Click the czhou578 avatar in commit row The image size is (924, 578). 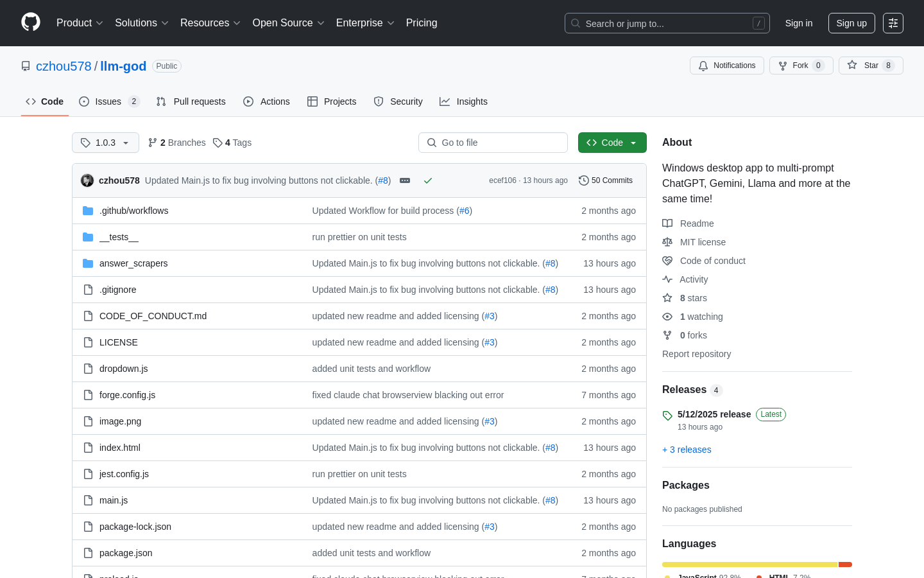pyautogui.click(x=87, y=180)
